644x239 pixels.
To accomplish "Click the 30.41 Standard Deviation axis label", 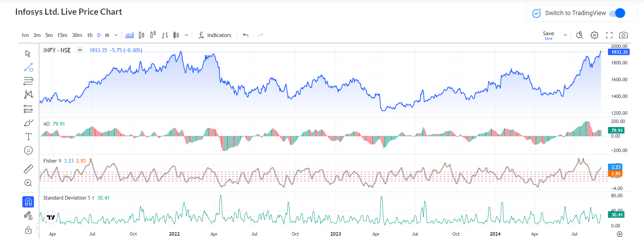I will click(616, 215).
